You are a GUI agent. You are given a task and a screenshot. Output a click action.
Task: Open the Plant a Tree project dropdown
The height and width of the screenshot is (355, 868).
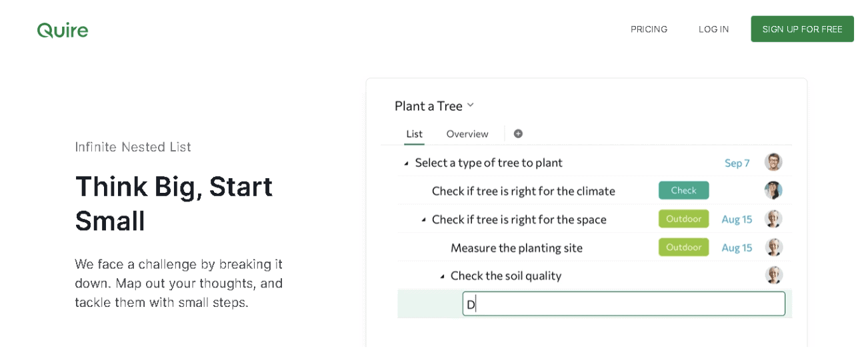[x=470, y=105]
